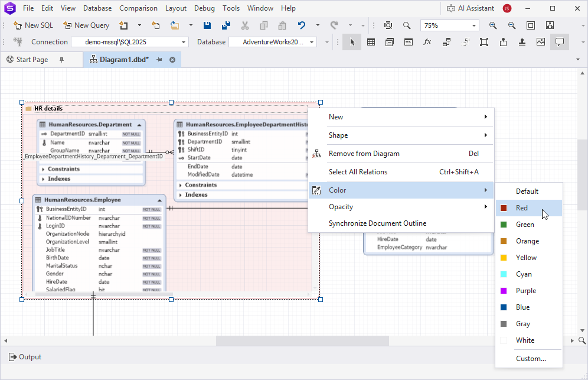Image resolution: width=588 pixels, height=380 pixels.
Task: Expand Constraints in the Department table
Action: tap(43, 170)
